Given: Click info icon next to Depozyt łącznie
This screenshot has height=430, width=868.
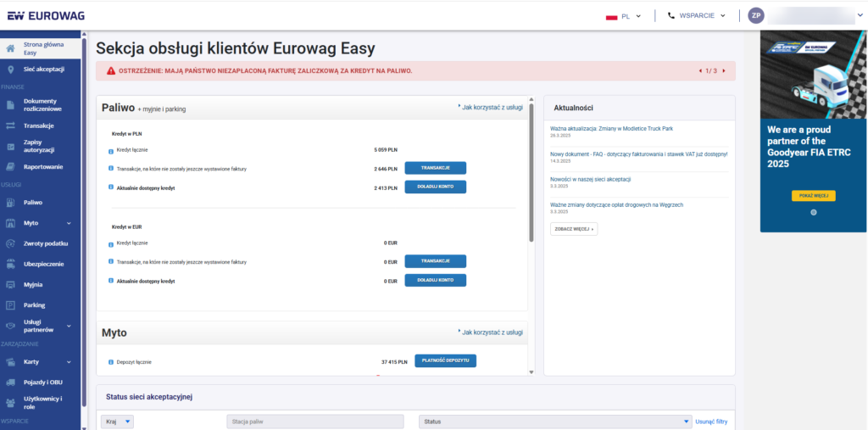Looking at the screenshot, I should (111, 362).
